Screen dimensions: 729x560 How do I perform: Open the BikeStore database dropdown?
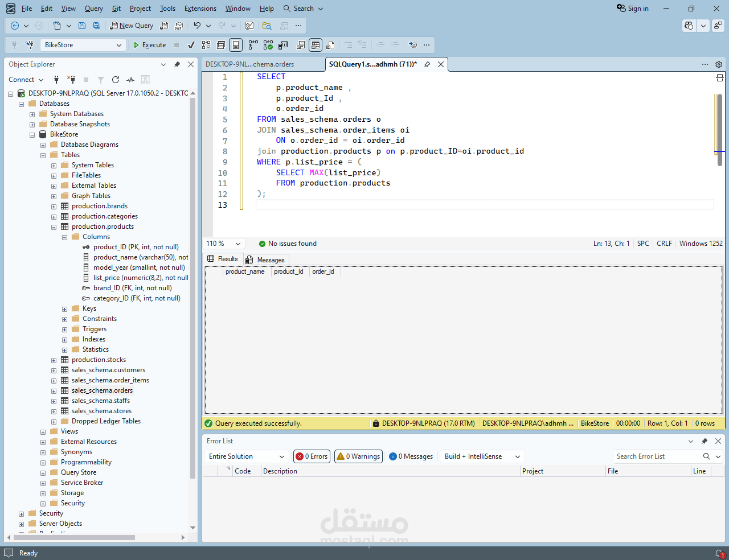click(x=120, y=44)
